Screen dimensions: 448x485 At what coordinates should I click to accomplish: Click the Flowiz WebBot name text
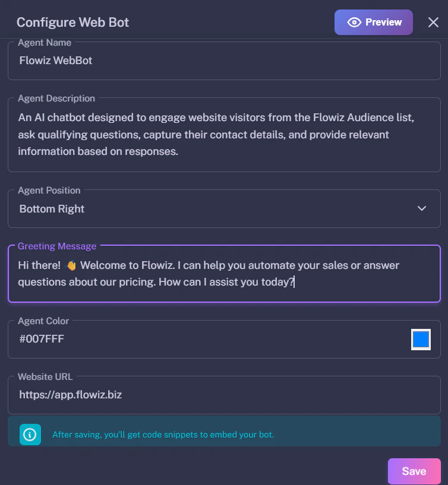click(x=55, y=60)
